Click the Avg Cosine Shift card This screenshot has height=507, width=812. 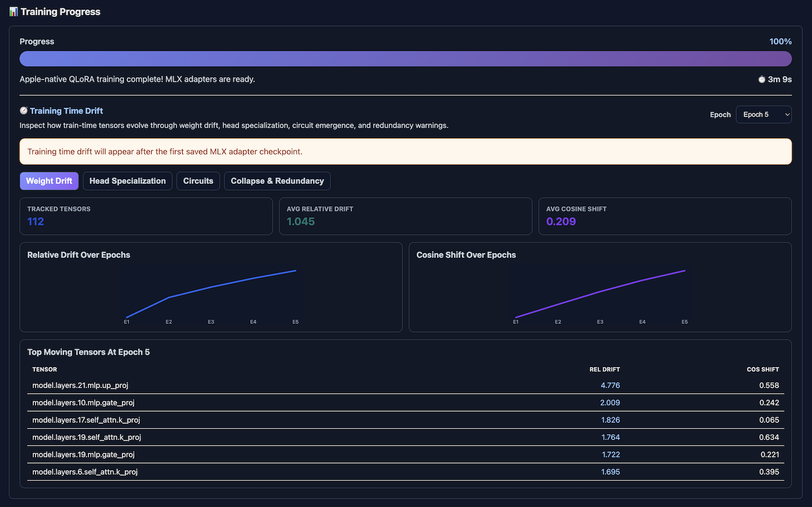pos(665,216)
